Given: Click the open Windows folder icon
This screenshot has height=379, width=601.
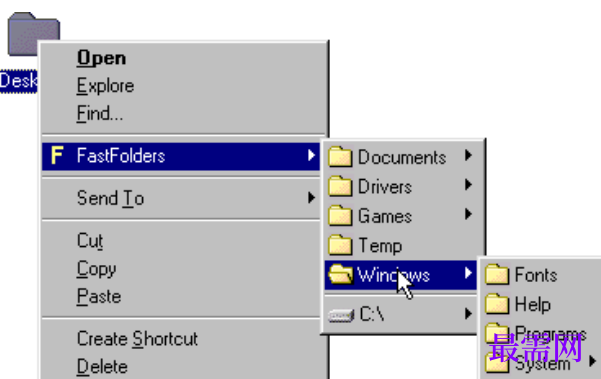Looking at the screenshot, I should pyautogui.click(x=340, y=274).
